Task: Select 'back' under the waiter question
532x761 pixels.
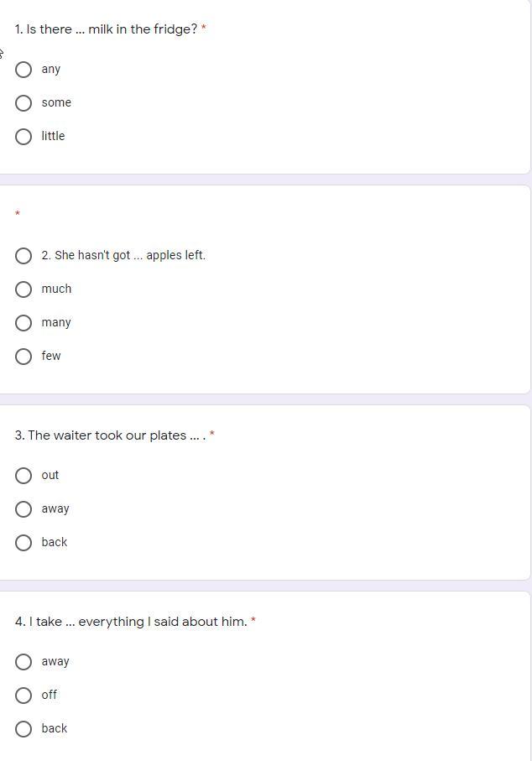Action: pyautogui.click(x=23, y=543)
